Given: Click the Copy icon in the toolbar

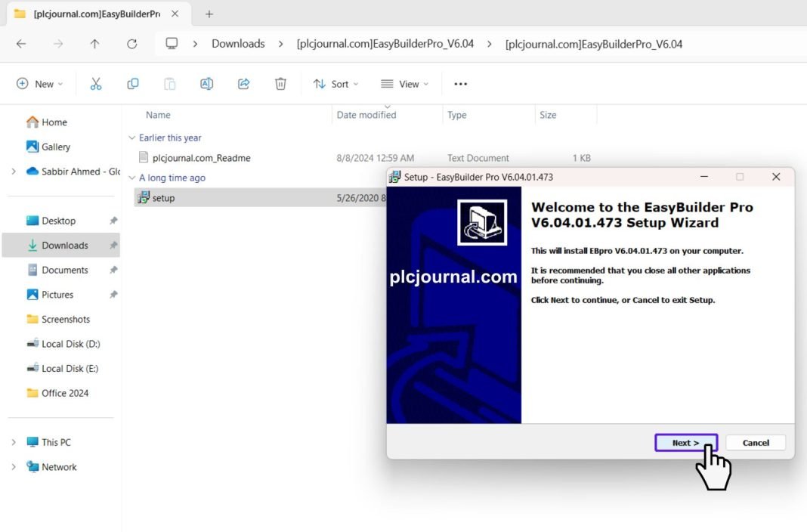Looking at the screenshot, I should 132,83.
